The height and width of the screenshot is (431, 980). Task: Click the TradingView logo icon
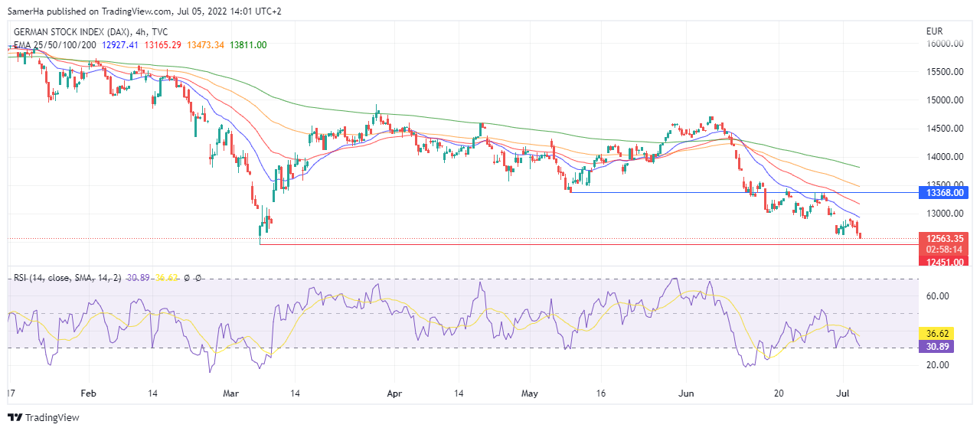point(15,417)
